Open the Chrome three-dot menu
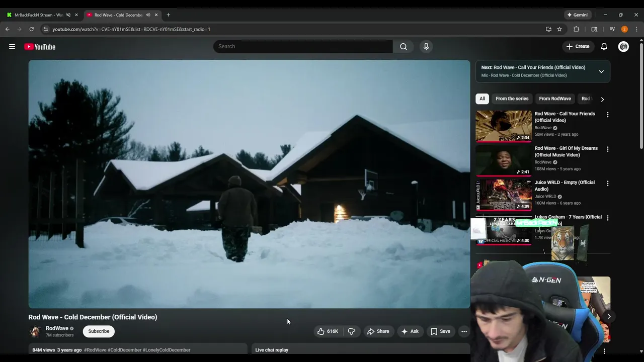Image resolution: width=644 pixels, height=362 pixels. coord(636,29)
